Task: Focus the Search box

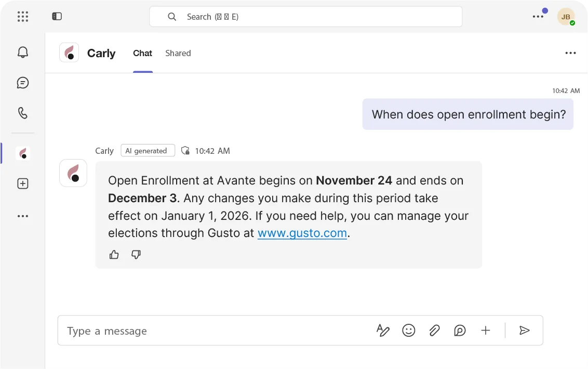Action: [x=305, y=17]
